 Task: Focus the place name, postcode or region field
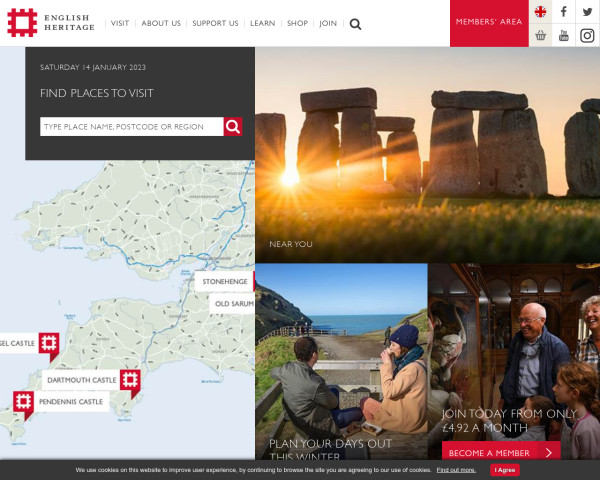click(132, 127)
